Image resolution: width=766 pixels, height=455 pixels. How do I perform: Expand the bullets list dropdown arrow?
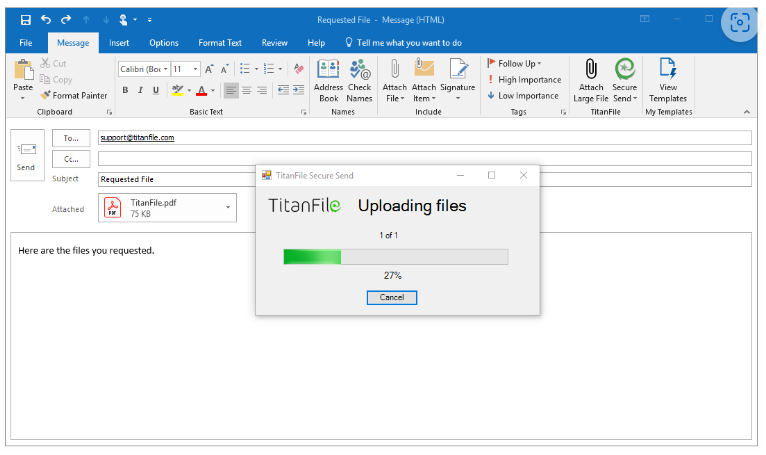tap(256, 69)
